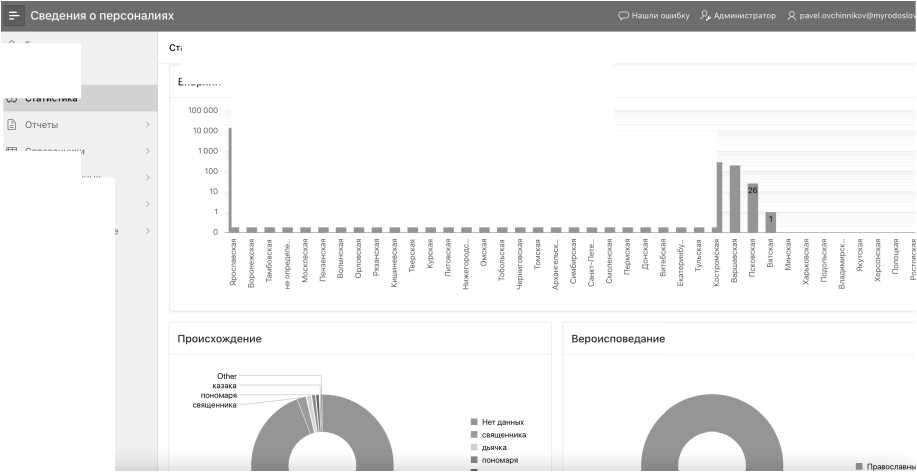Expand the Отчеты chevron arrow
Image resolution: width=917 pixels, height=472 pixels.
point(147,125)
